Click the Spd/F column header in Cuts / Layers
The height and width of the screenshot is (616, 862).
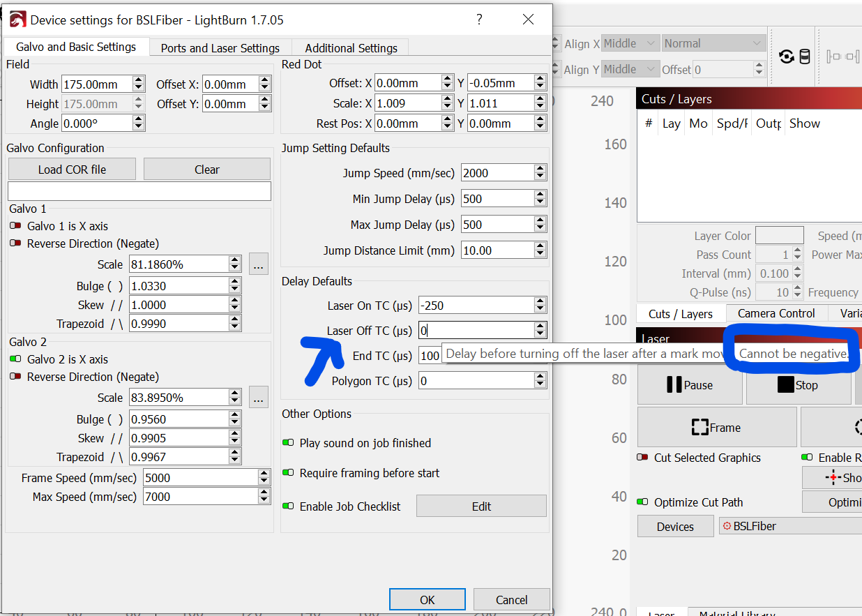coord(733,123)
